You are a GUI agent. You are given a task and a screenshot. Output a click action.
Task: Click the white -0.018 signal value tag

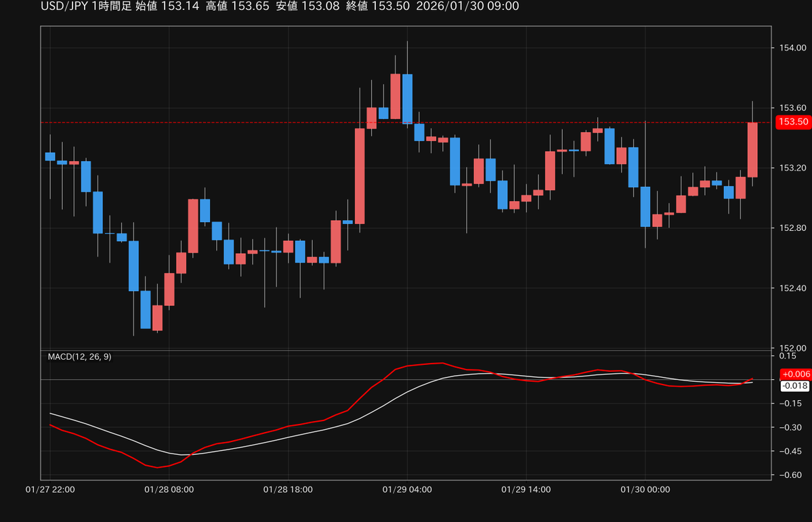794,386
